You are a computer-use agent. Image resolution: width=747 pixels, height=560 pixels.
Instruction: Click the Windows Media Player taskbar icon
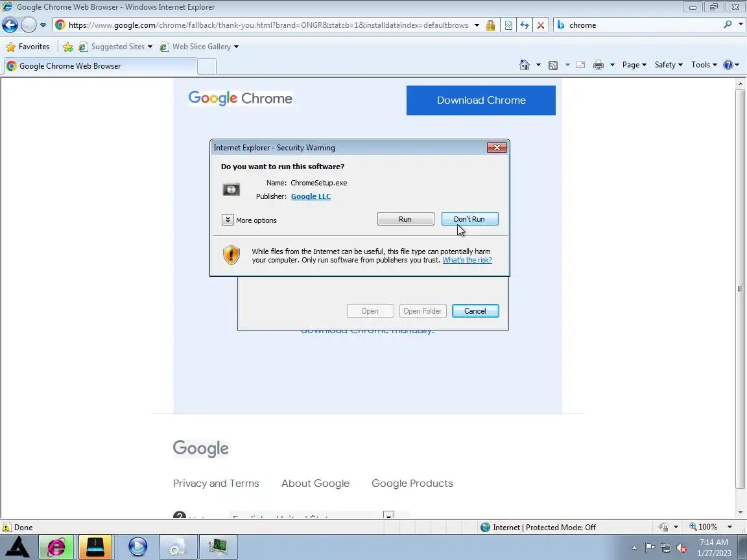click(x=137, y=546)
